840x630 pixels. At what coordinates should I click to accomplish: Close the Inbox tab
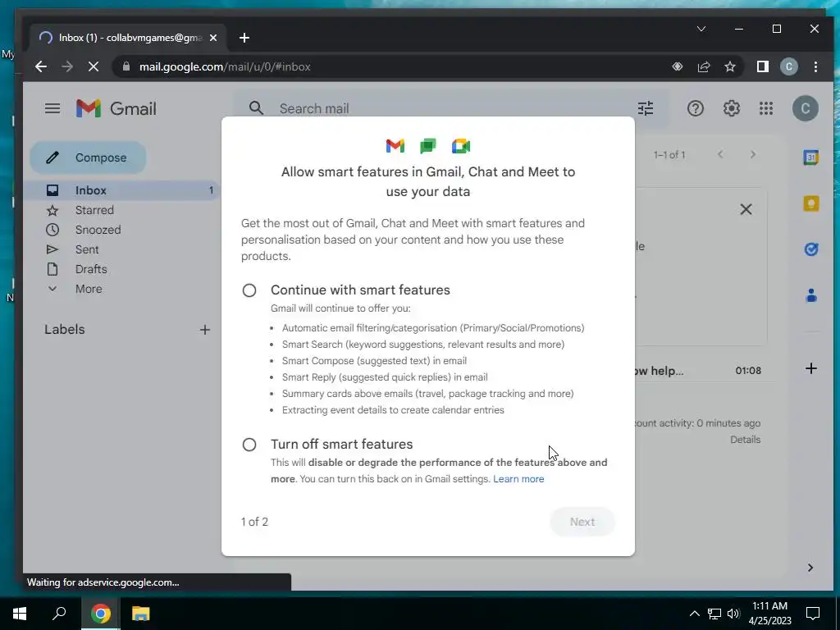(213, 38)
